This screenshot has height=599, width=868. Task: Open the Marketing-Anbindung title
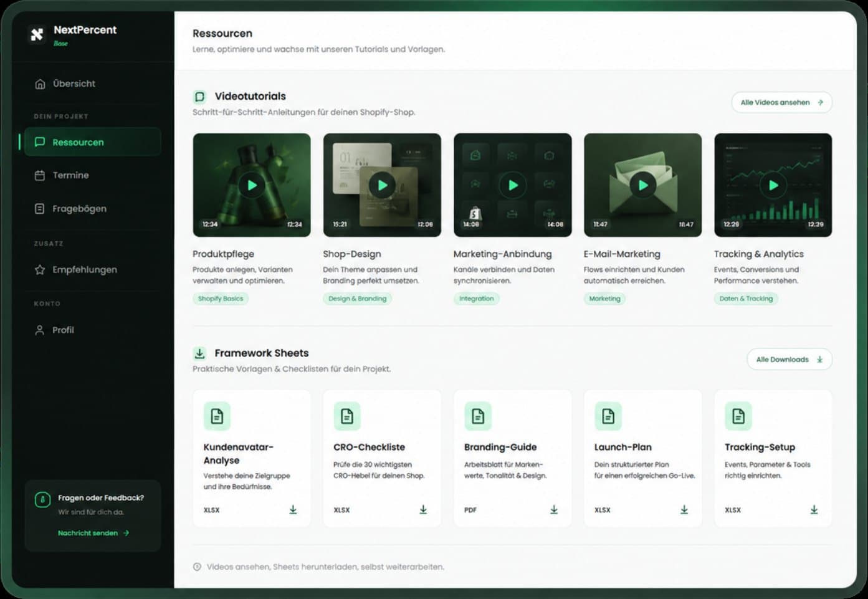(503, 254)
